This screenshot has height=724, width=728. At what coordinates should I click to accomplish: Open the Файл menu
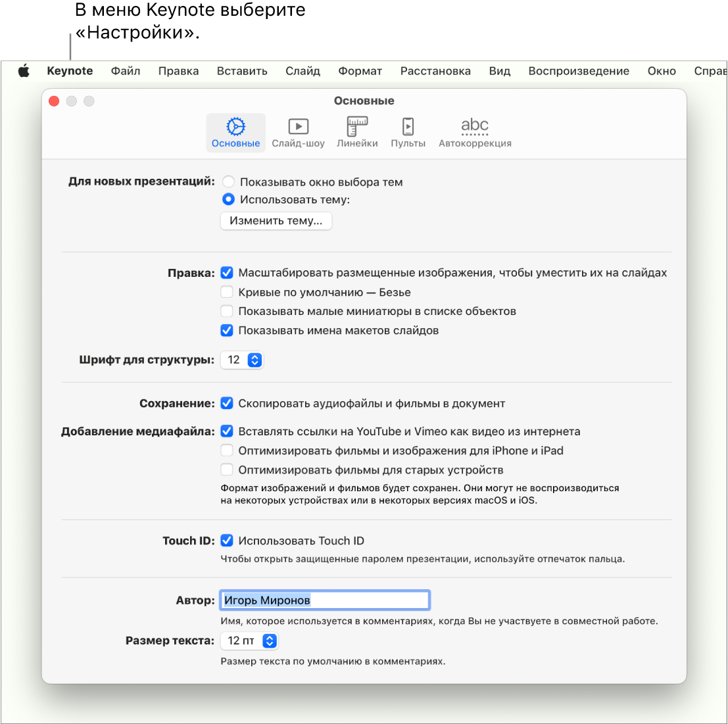[126, 71]
